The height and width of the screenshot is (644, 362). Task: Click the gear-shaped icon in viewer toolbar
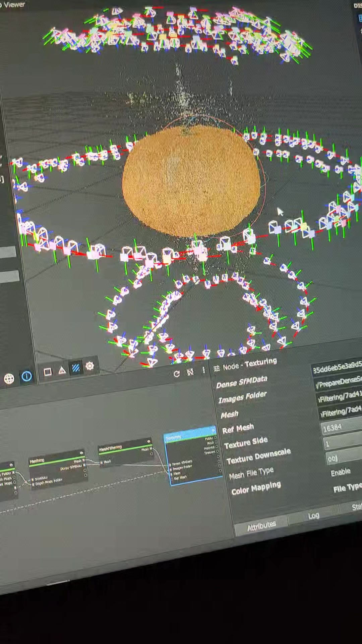(x=89, y=366)
